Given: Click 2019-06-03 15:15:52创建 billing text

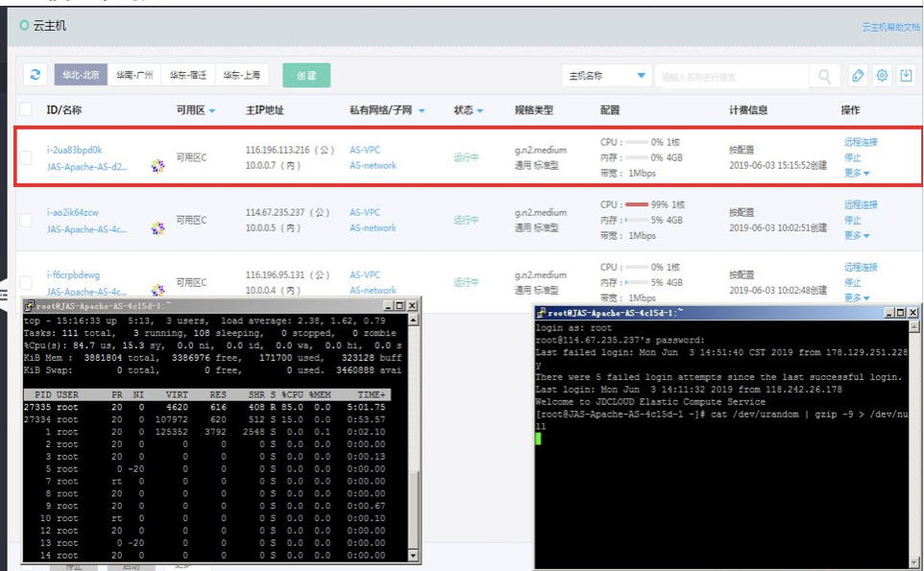Looking at the screenshot, I should coord(778,165).
